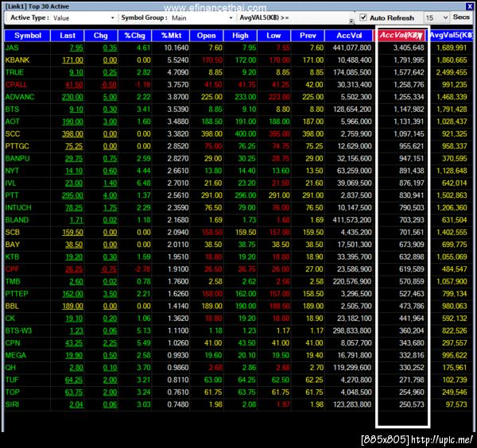
Task: Select the PTTGC symbol
Action: click(x=17, y=146)
